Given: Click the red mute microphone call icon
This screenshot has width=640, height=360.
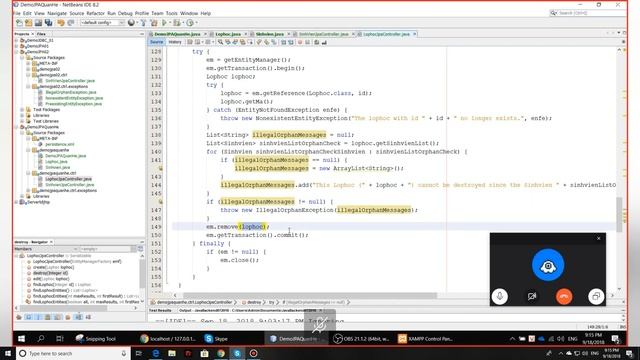Looking at the screenshot, I should coord(320,323).
